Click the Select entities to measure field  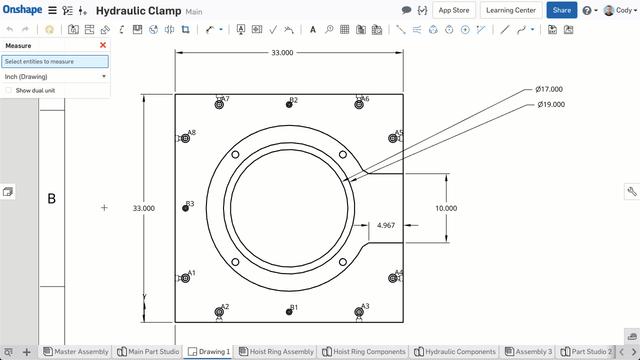point(55,62)
